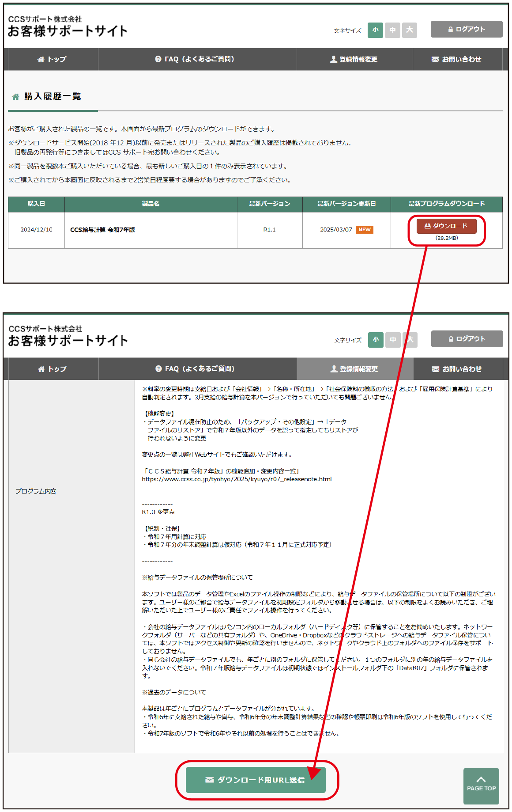The height and width of the screenshot is (812, 512).
Task: Click purchase date 2024/12/10
Action: pyautogui.click(x=36, y=230)
